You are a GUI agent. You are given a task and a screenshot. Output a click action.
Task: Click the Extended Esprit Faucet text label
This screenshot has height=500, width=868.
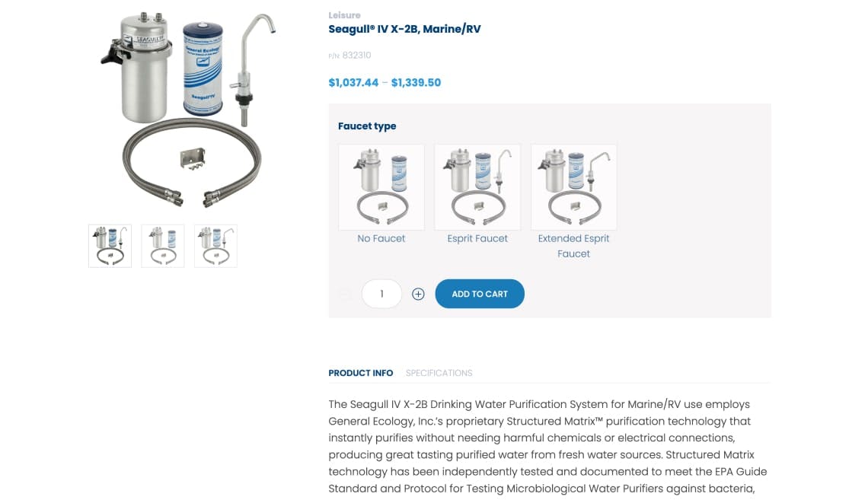point(573,246)
